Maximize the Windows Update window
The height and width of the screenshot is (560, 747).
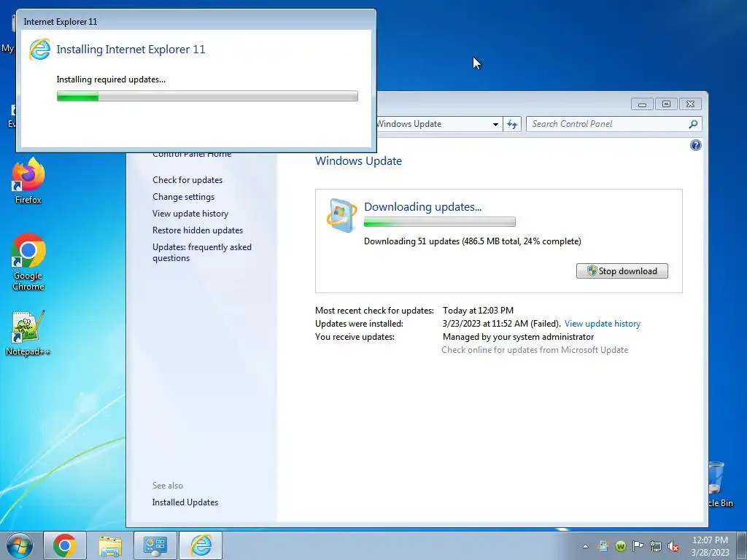coord(666,104)
